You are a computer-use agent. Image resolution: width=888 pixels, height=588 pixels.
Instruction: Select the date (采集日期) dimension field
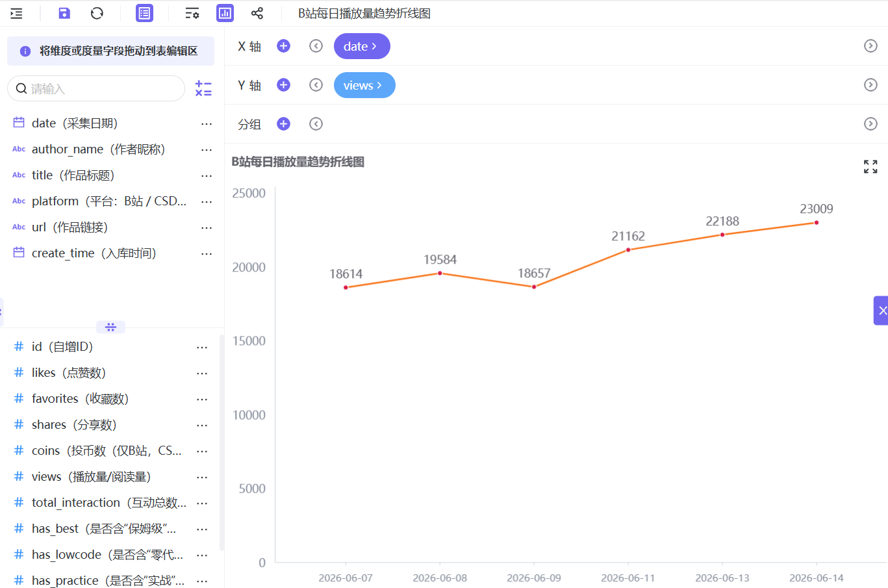click(x=75, y=123)
